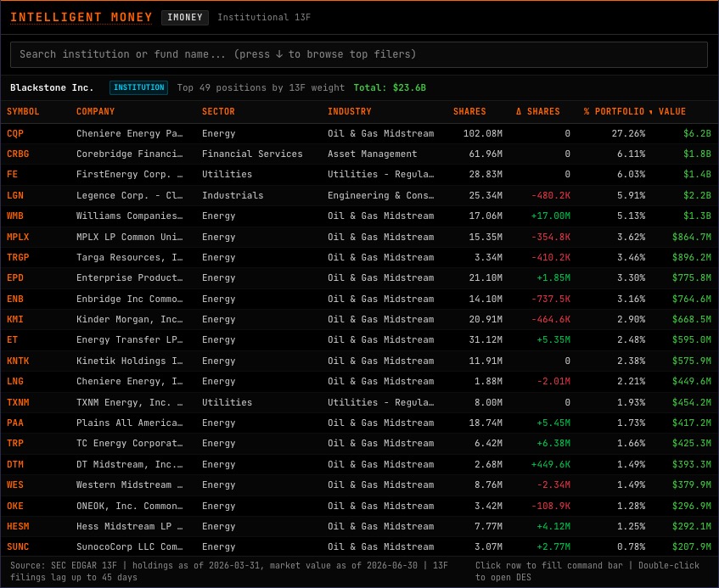Screen dimensions: 719x588
Task: Click the $6.2B position value
Action: pos(697,133)
